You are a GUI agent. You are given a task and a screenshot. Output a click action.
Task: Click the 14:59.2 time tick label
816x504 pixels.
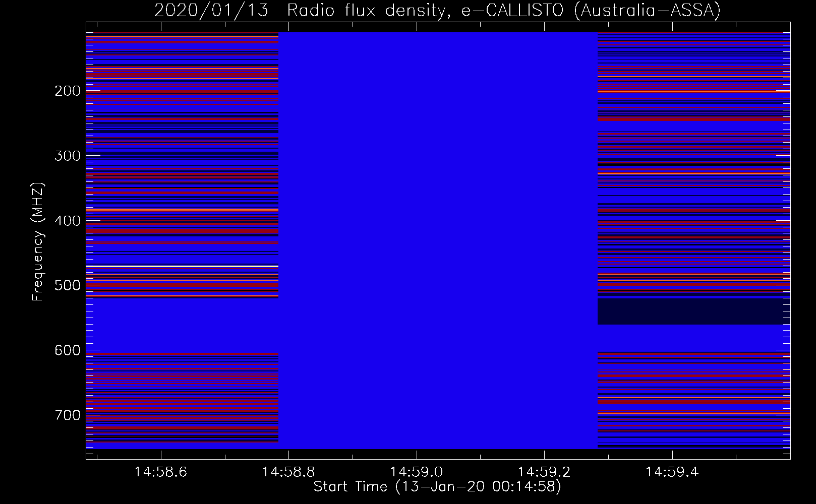[x=544, y=472]
